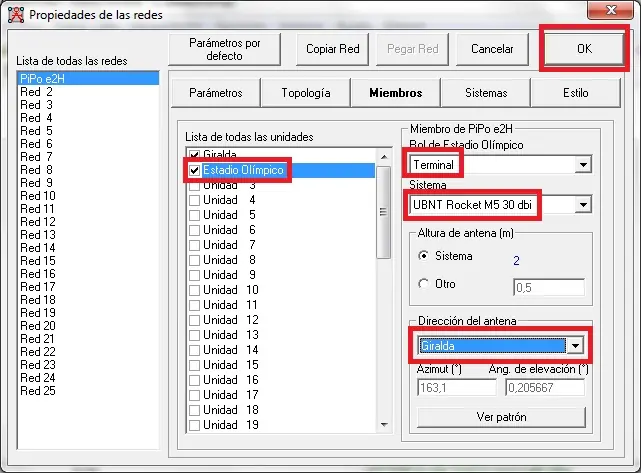Viewport: 641px width, 473px height.
Task: Select network PiPo e2H in list
Action: tap(88, 78)
